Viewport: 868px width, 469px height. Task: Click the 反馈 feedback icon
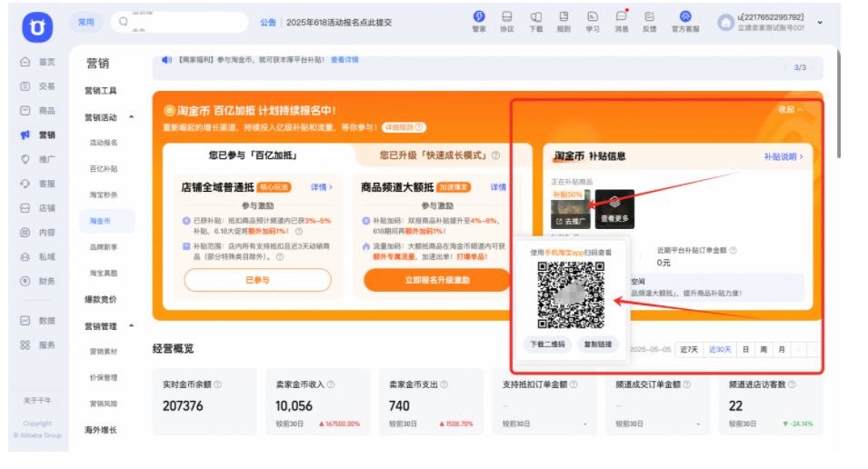point(649,21)
